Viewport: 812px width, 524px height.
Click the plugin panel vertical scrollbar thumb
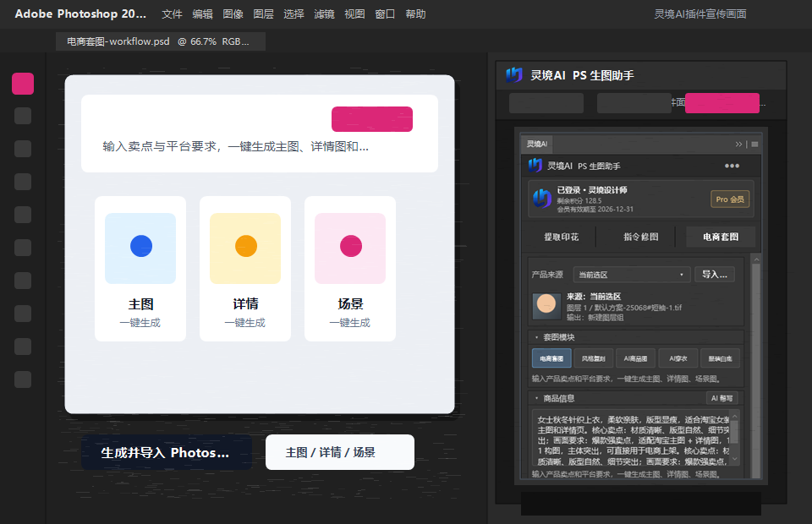click(x=756, y=370)
